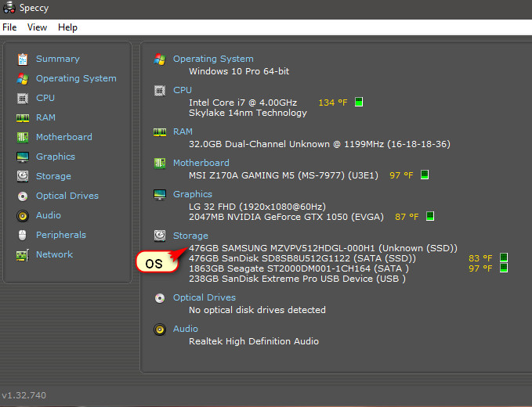Viewport: 532px width, 407px height.
Task: Click the CPU icon in the main panel
Action: pyautogui.click(x=160, y=91)
